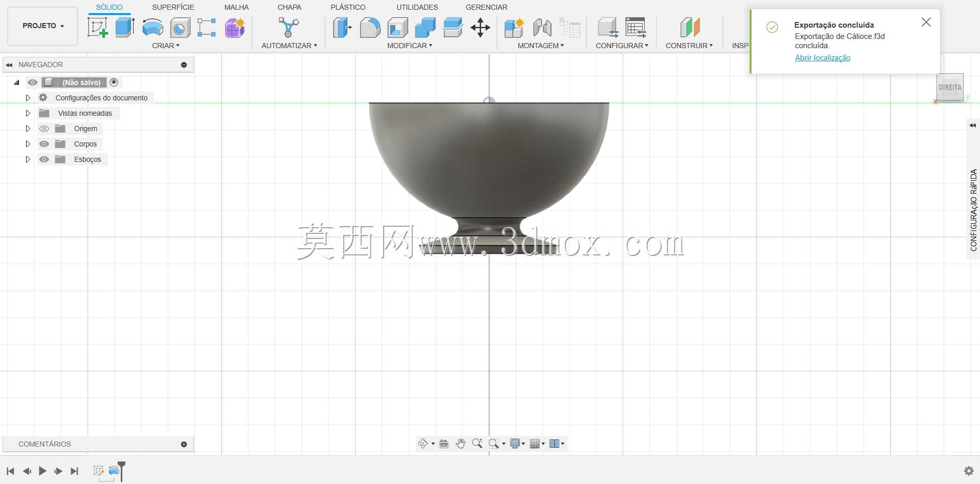Image resolution: width=980 pixels, height=484 pixels.
Task: Select the Revolve tool
Action: 153,28
